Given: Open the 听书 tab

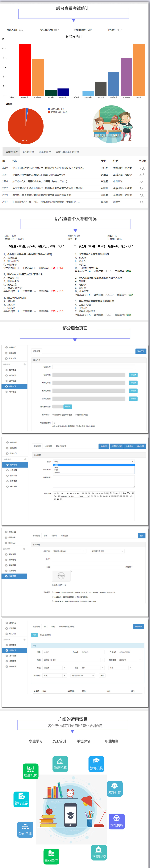Looking at the screenshot, I should tap(45, 535).
